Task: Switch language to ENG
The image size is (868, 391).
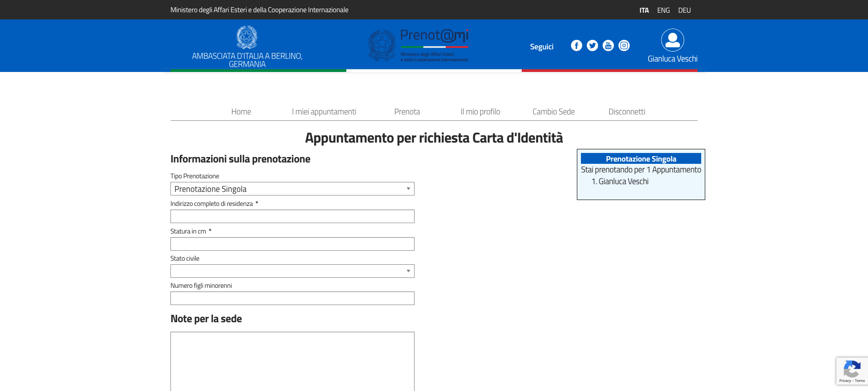Action: 663,10
